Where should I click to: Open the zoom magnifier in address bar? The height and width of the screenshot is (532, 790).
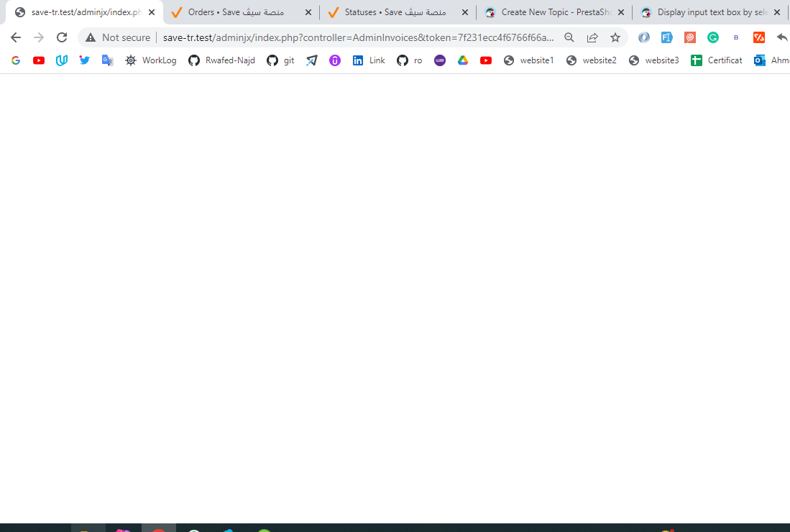tap(569, 37)
